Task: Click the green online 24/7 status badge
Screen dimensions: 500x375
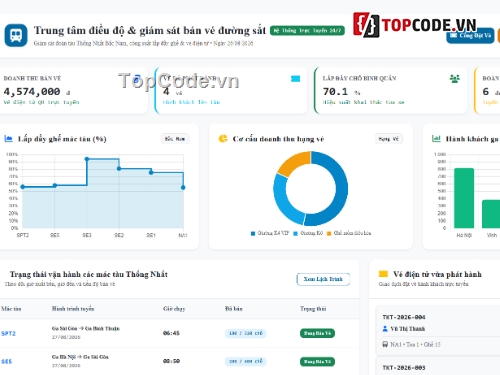Action: pos(307,31)
